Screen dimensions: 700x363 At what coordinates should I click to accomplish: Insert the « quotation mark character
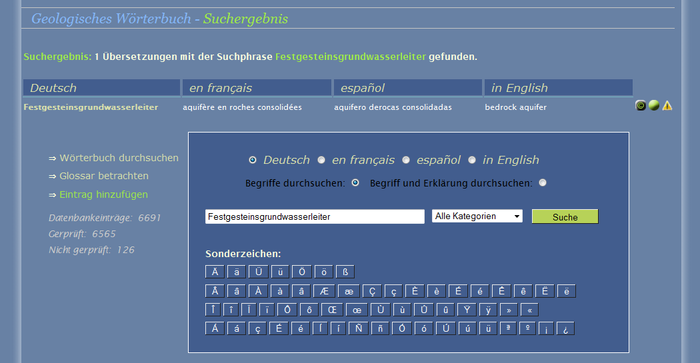tap(529, 310)
